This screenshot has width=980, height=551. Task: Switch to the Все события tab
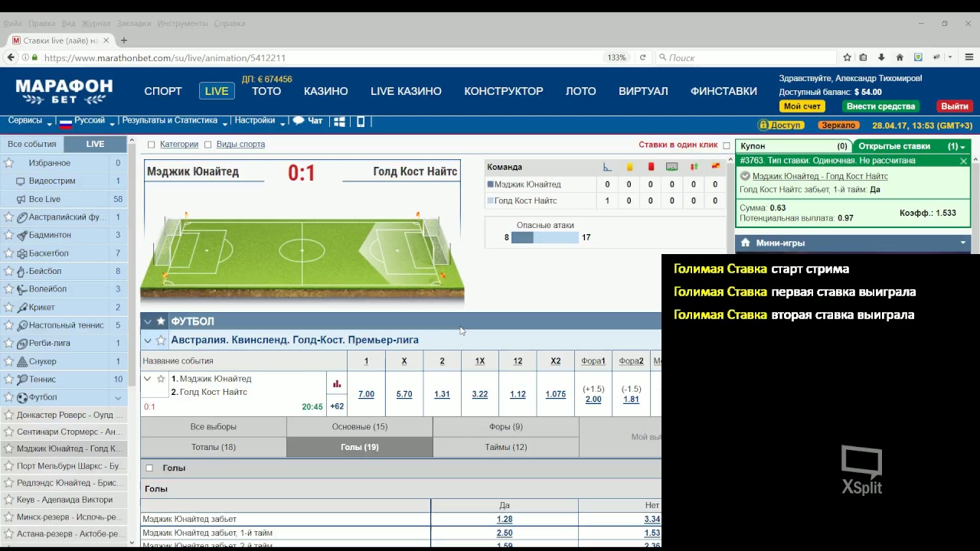pos(32,144)
